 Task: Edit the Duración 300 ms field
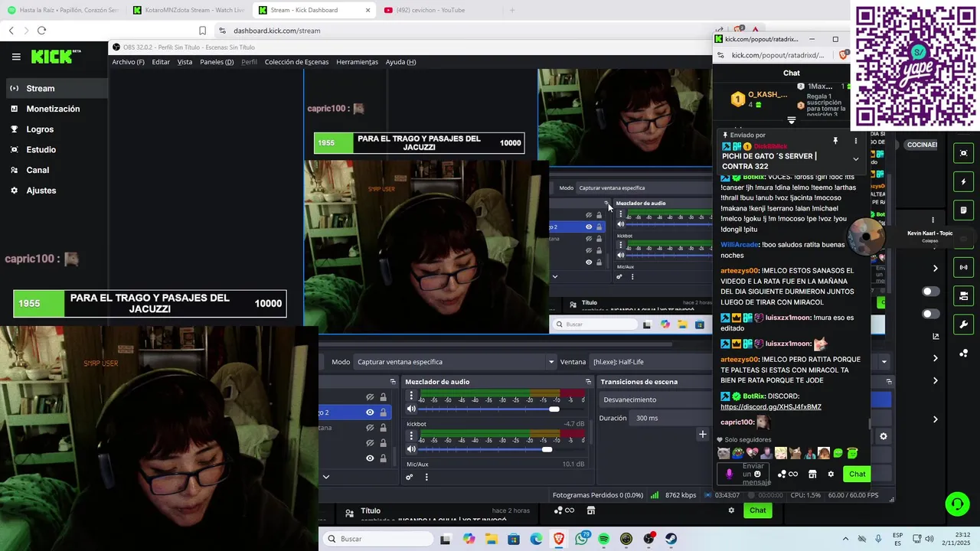coord(672,418)
